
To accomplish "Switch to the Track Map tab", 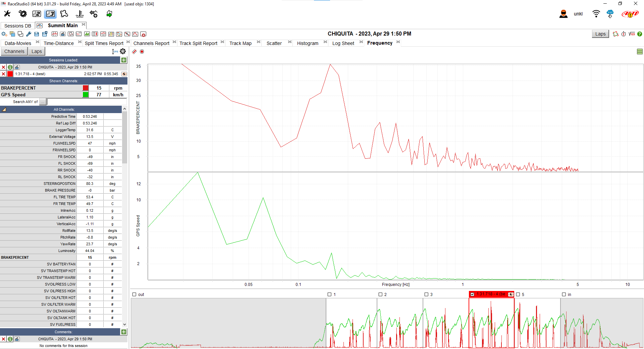I will (240, 43).
